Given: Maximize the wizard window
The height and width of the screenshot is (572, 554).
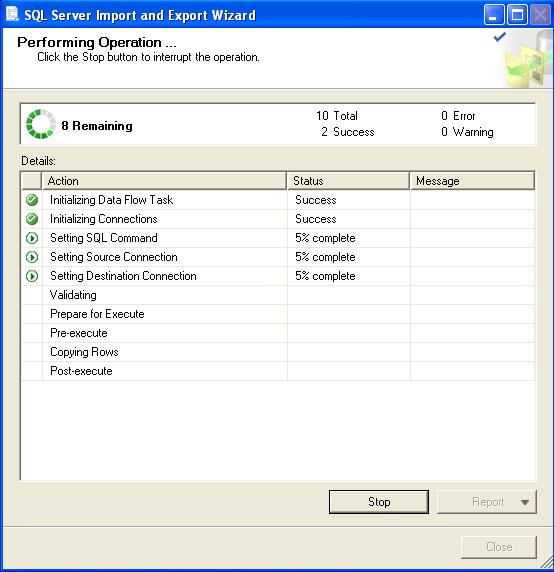Looking at the screenshot, I should (x=517, y=15).
